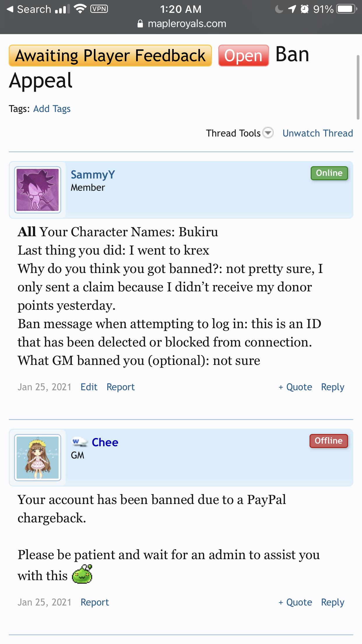
Task: Open SammyY's purple avatar
Action: point(38,190)
